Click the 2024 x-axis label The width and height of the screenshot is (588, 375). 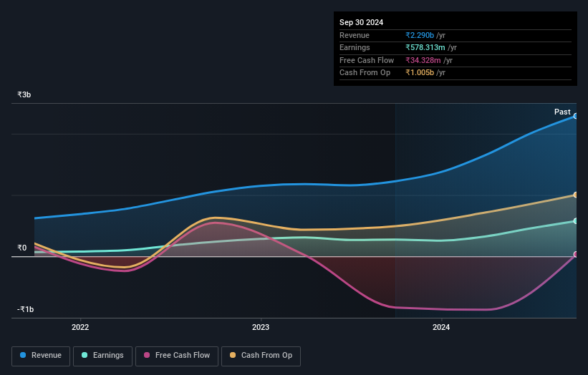point(441,327)
